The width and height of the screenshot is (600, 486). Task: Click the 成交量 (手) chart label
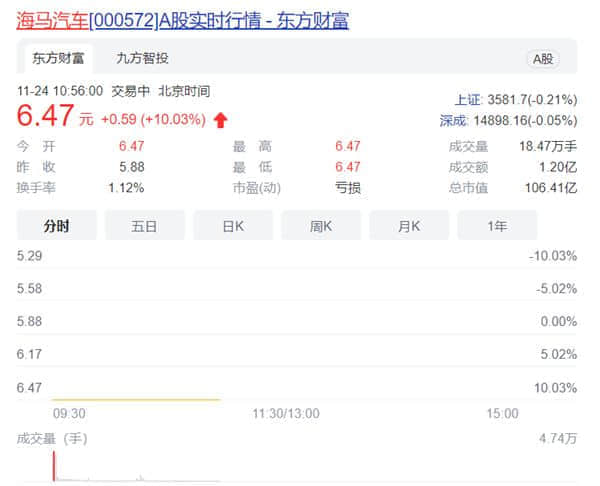pos(52,439)
